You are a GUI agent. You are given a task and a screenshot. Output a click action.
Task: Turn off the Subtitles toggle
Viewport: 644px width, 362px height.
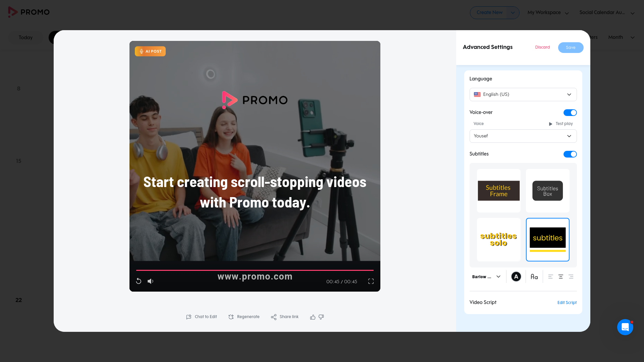(x=570, y=154)
